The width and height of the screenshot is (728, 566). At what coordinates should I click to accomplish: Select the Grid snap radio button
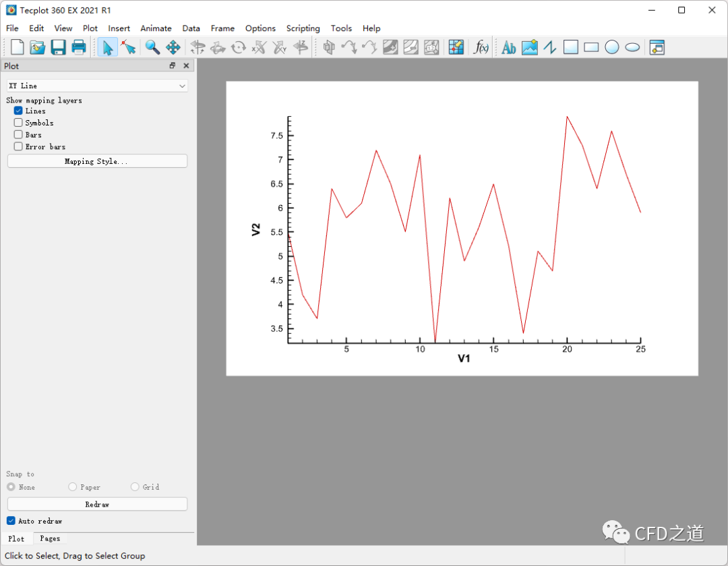click(x=135, y=487)
